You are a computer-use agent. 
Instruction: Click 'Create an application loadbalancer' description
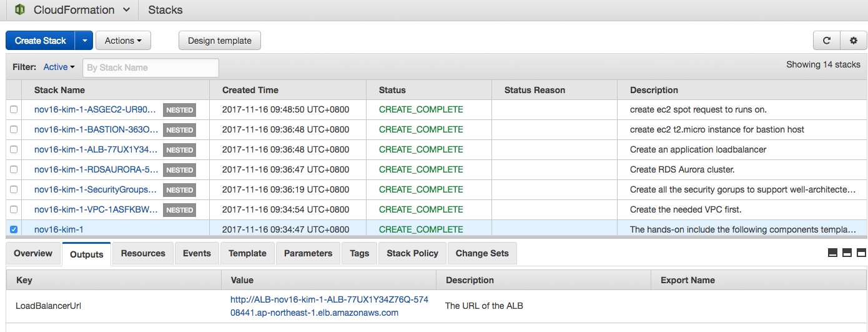click(x=698, y=149)
